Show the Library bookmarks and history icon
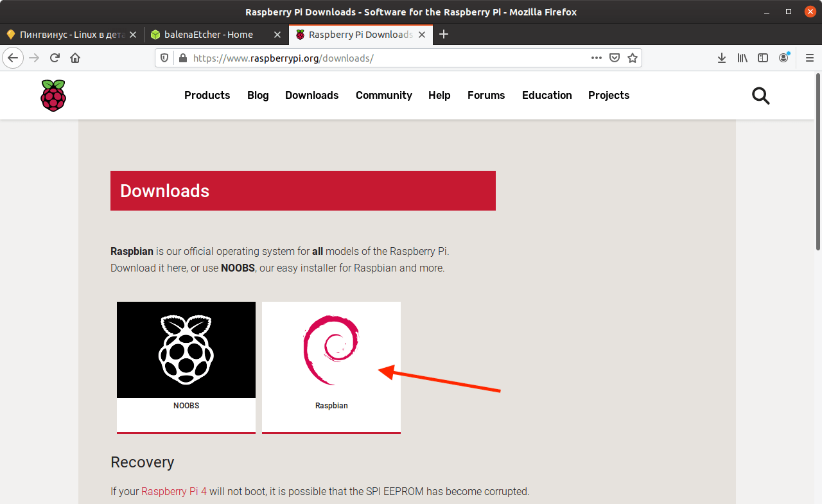Image resolution: width=822 pixels, height=504 pixels. [x=742, y=58]
